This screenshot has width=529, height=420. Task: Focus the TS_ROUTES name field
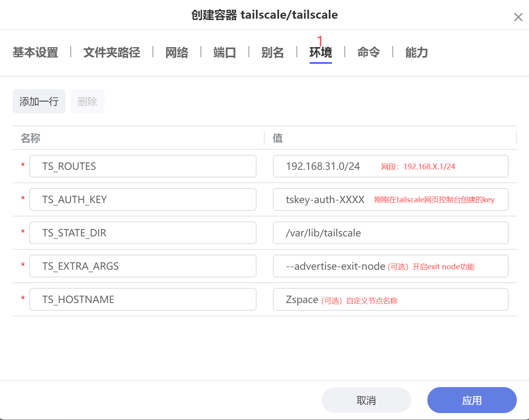pos(143,166)
